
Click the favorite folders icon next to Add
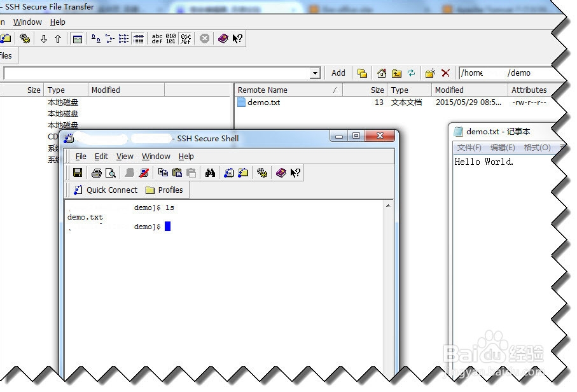[x=362, y=73]
